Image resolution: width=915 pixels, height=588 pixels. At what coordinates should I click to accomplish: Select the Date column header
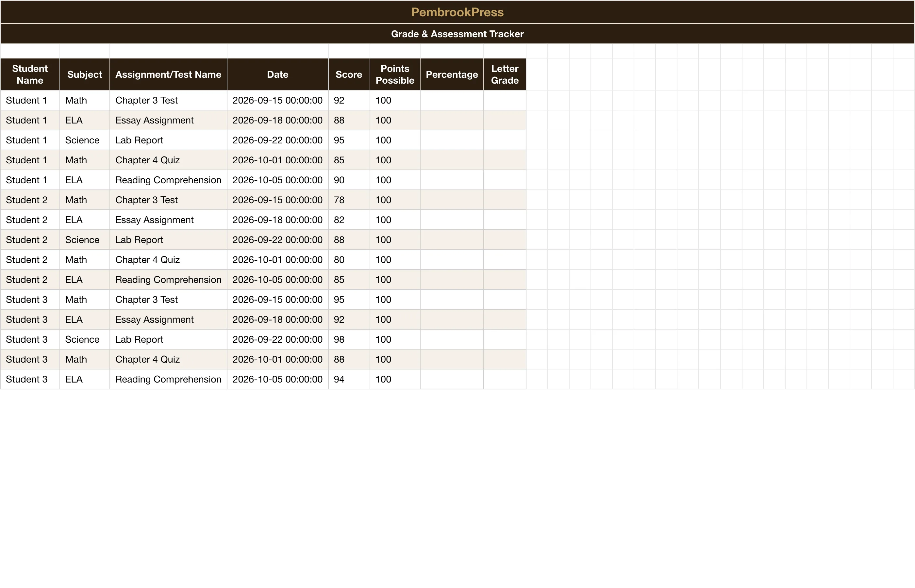(x=278, y=74)
